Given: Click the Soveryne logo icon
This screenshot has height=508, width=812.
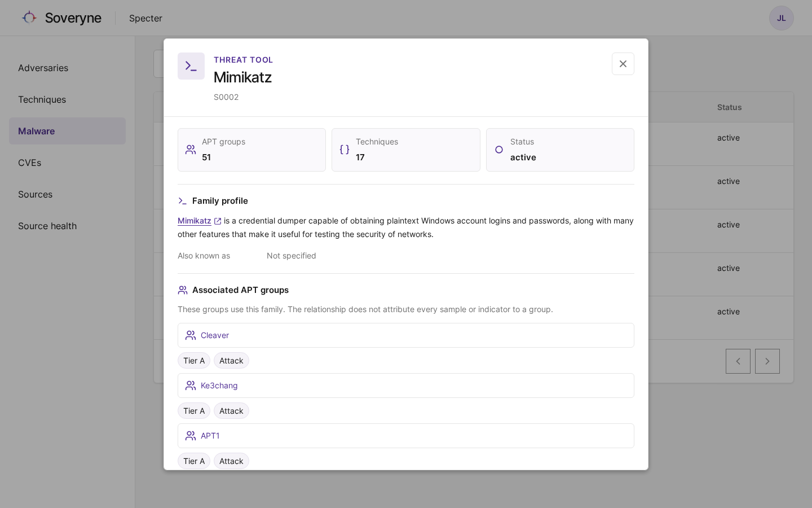Looking at the screenshot, I should [x=29, y=17].
